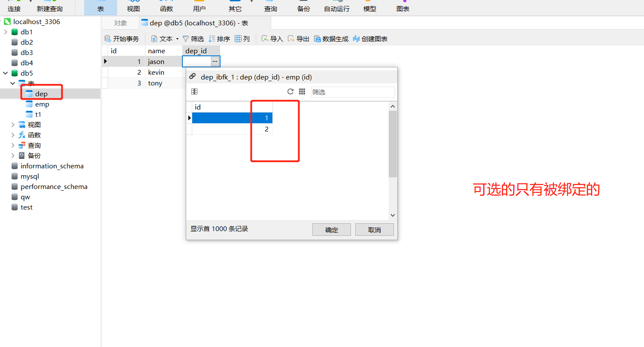The height and width of the screenshot is (347, 644).
Task: Click the 排序 sort icon
Action: (x=212, y=39)
